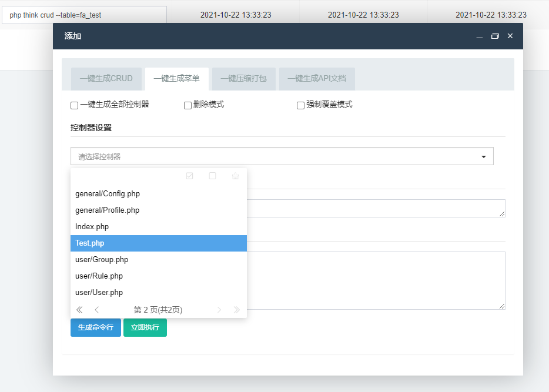Screen dimensions: 549x392
Task: Clear selections with the broom icon
Action: tap(235, 176)
